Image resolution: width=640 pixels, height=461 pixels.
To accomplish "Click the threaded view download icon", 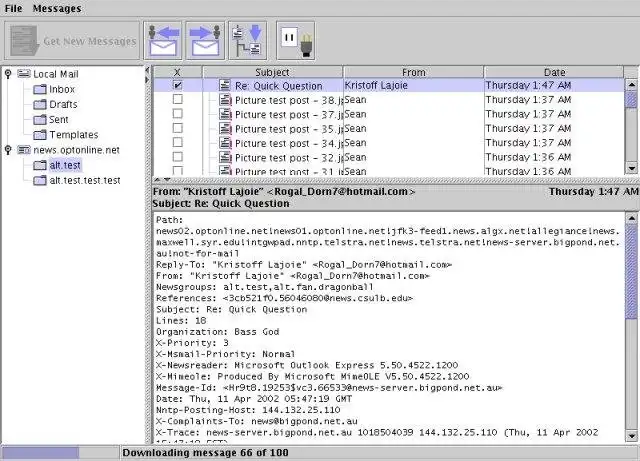I will 247,41.
